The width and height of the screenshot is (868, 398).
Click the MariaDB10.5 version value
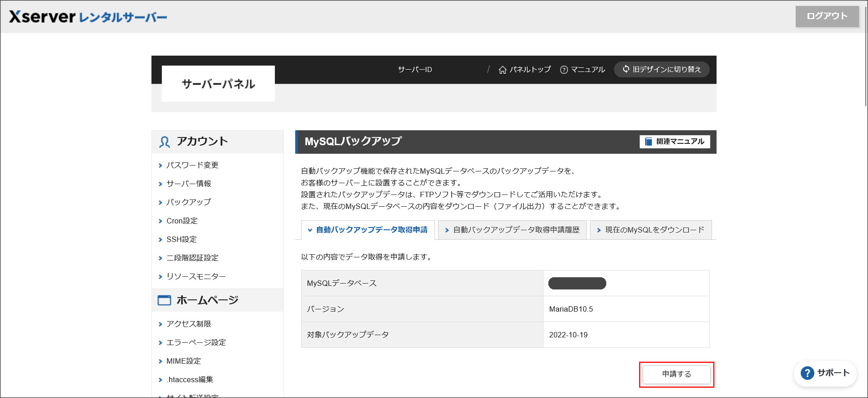[571, 309]
